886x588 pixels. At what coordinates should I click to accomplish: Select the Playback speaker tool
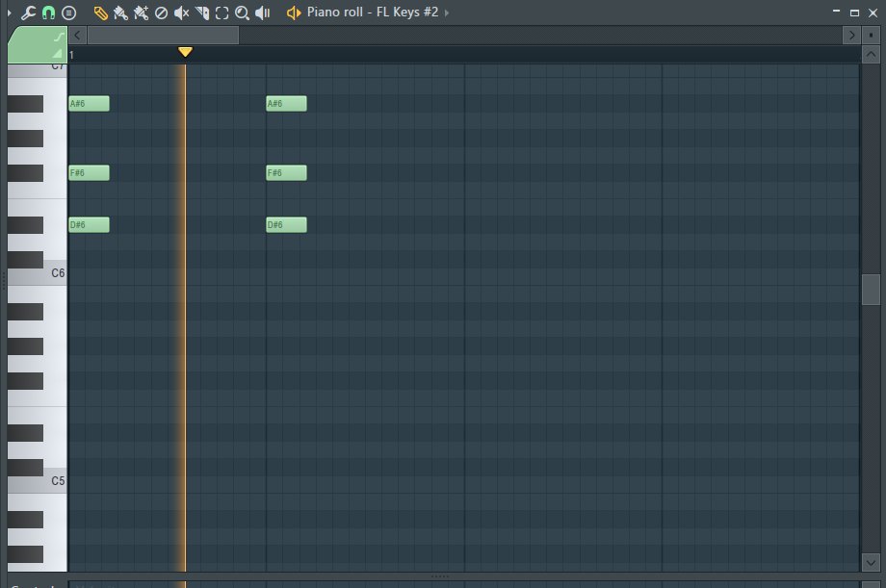[263, 13]
